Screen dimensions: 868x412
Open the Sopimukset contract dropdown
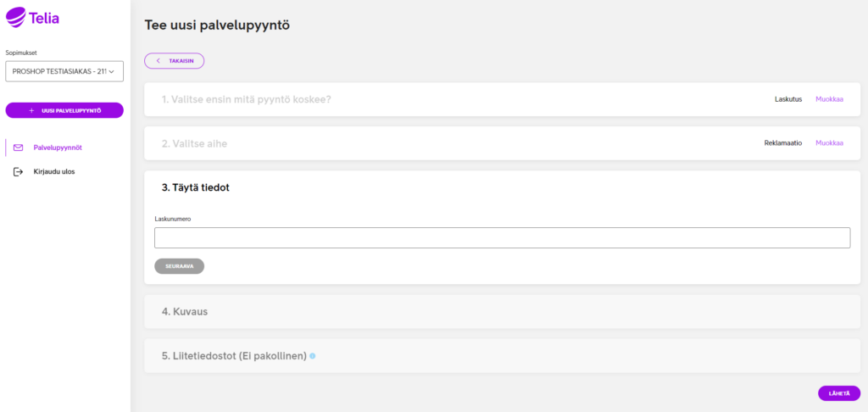pos(64,71)
